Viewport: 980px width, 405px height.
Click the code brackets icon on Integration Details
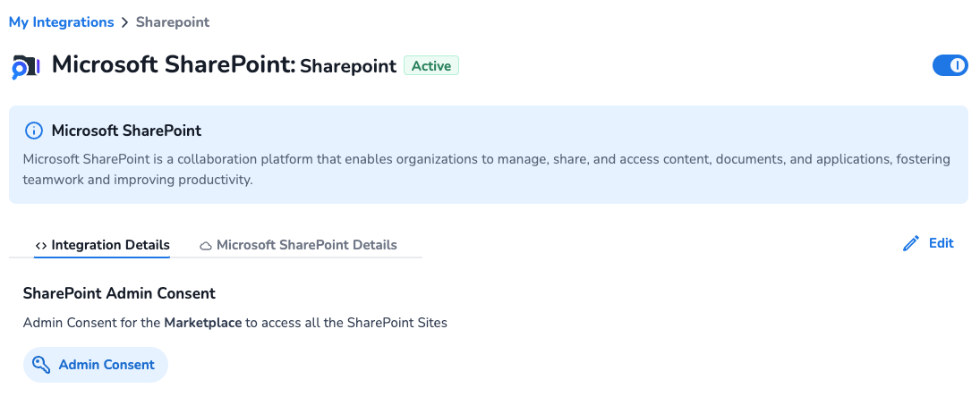point(40,246)
